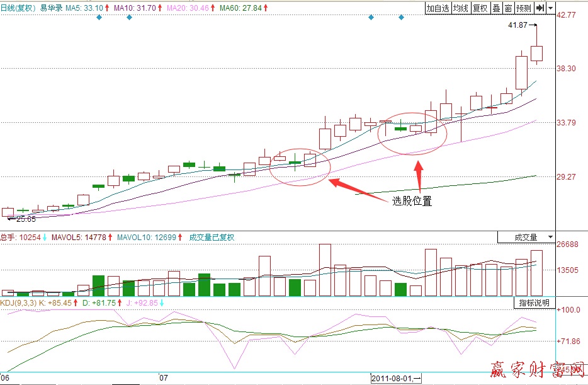Click the second blue diamond info marker
588x385 pixels.
pyautogui.click(x=129, y=18)
